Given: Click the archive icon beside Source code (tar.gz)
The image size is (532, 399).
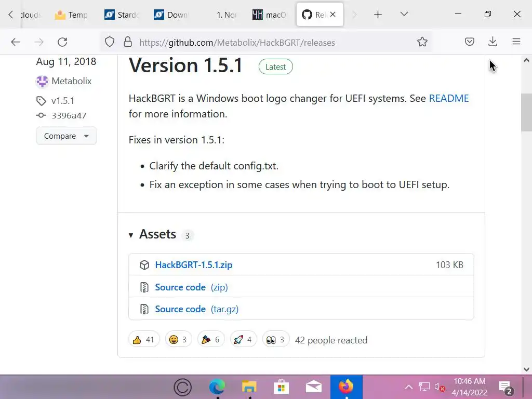Looking at the screenshot, I should pos(144,309).
